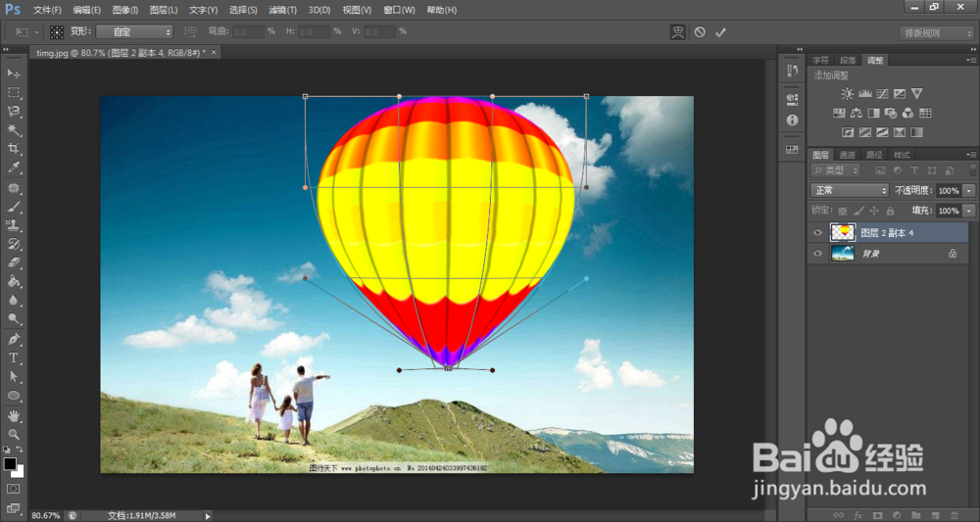Toggle type layer filter icon
The image size is (980, 522).
click(x=914, y=169)
